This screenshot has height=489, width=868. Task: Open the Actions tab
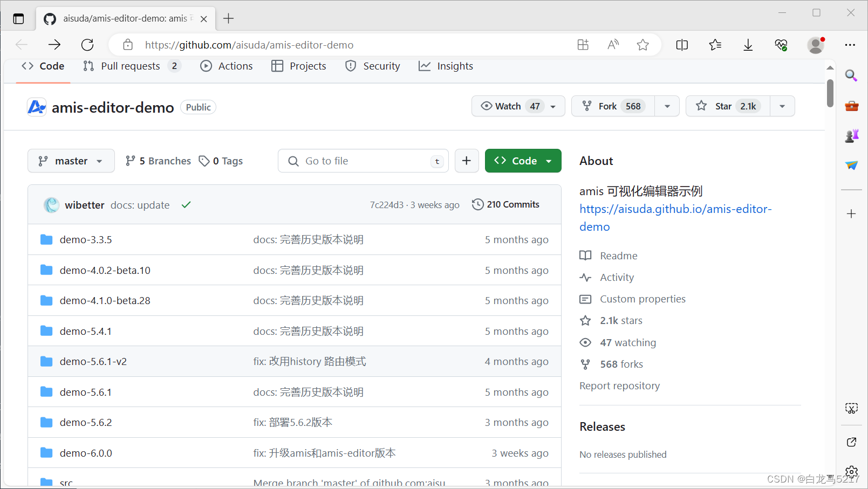pos(227,66)
